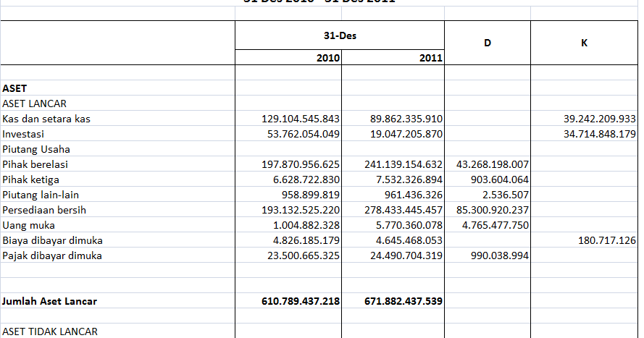Select value 23.500.665.325
Viewport: 644px width, 338px height.
304,255
